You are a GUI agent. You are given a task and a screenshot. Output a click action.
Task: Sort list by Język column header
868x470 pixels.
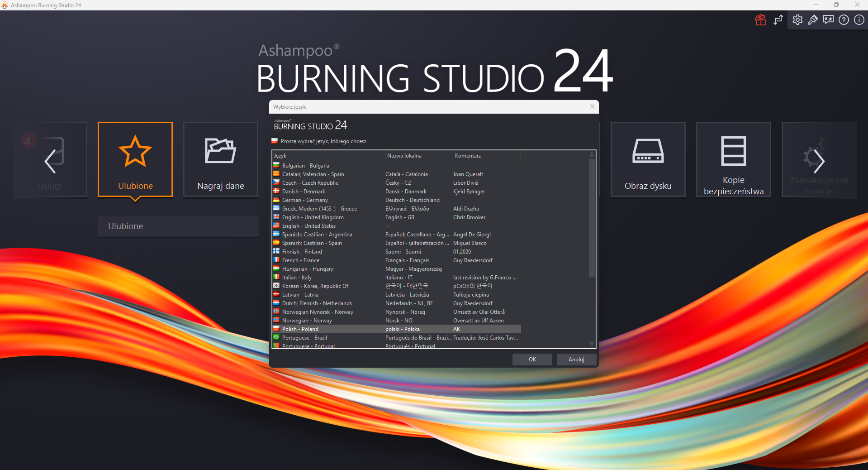[x=329, y=156]
